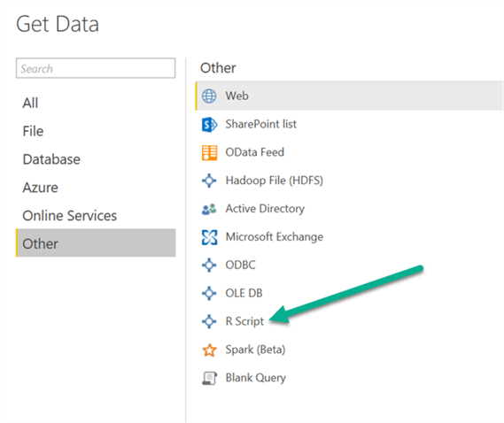
Task: Select Microsoft Exchange label
Action: click(x=275, y=237)
